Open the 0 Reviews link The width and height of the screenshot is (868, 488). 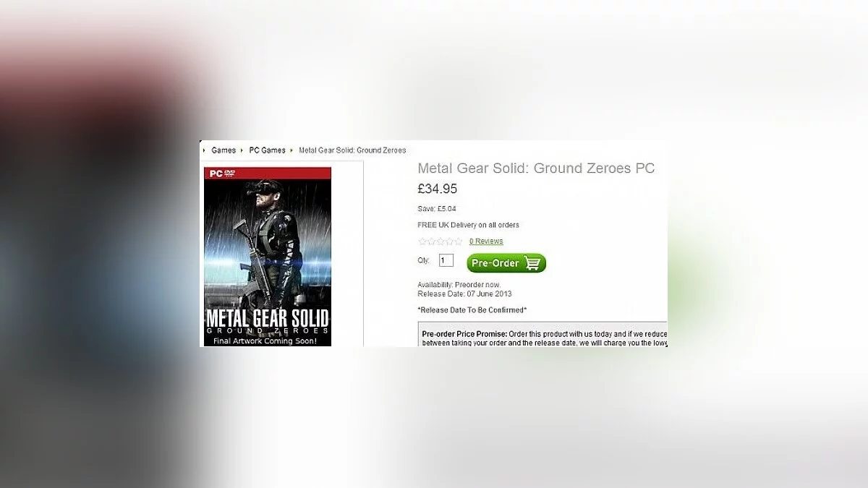coord(486,241)
